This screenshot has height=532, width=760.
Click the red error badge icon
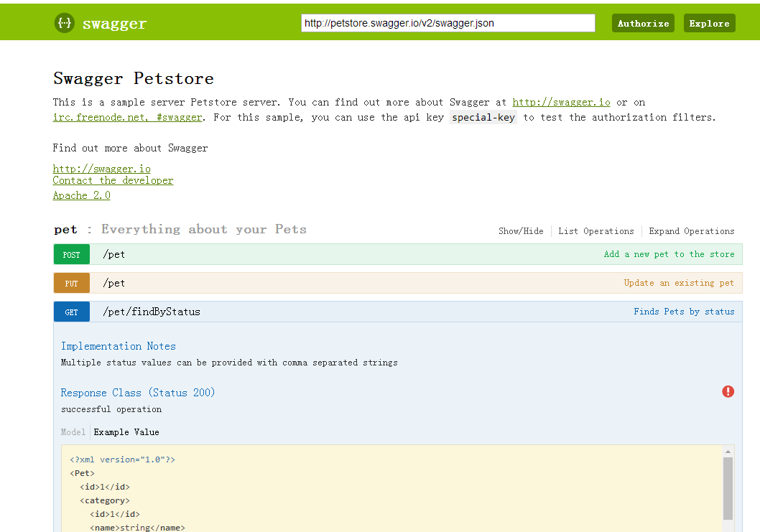click(728, 391)
